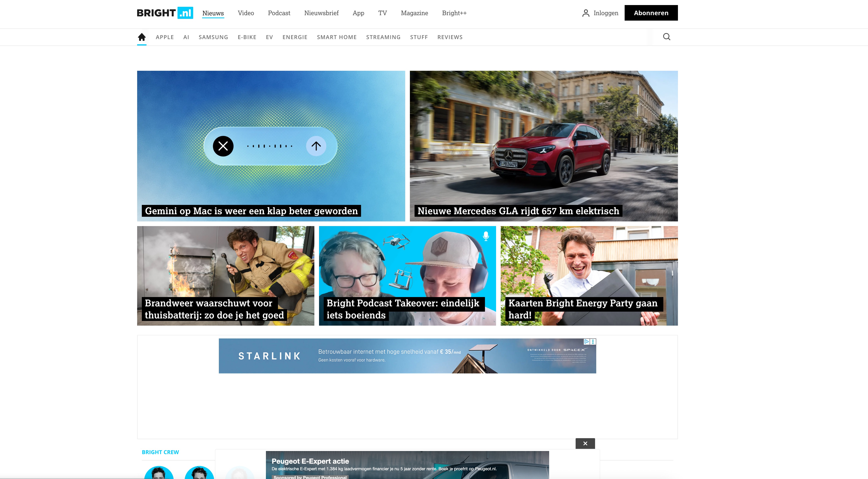Open the Nieuws menu item
The width and height of the screenshot is (868, 479).
click(x=213, y=13)
